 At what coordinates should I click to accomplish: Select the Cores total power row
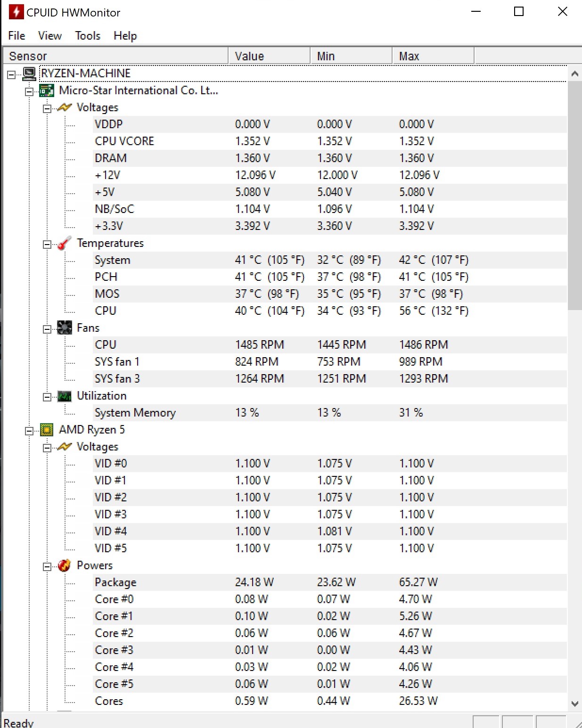[x=330, y=701]
